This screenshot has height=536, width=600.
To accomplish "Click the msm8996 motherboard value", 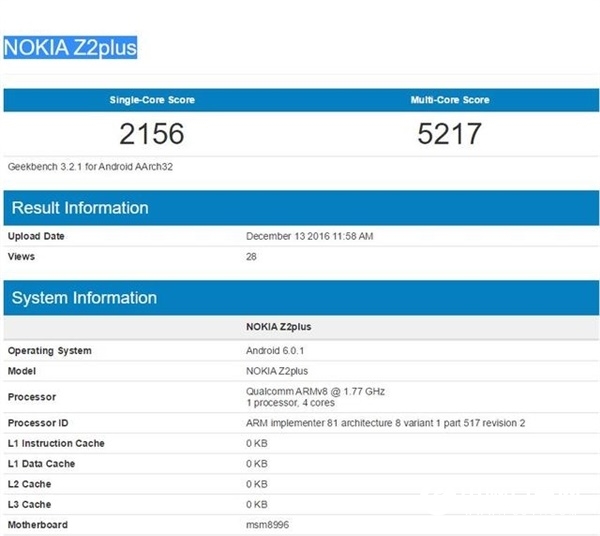I will 268,525.
